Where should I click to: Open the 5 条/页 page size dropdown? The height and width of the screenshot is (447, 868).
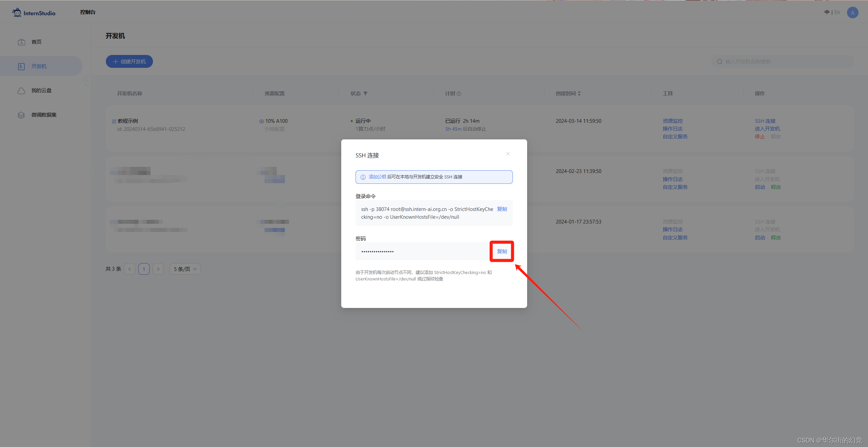[185, 269]
